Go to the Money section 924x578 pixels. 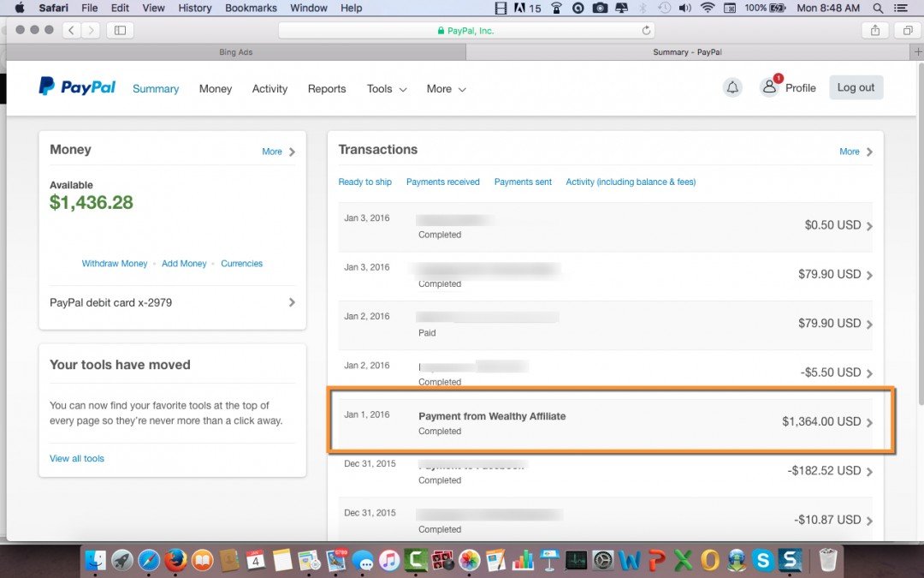tap(215, 88)
